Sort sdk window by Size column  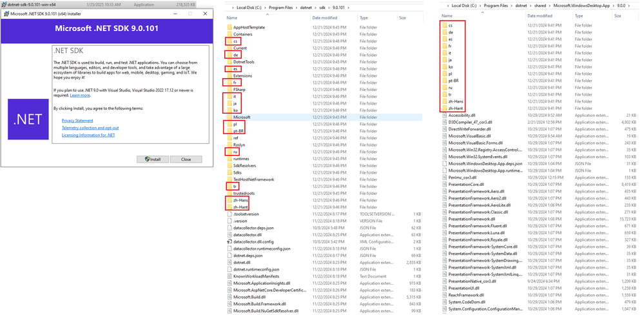coord(402,18)
